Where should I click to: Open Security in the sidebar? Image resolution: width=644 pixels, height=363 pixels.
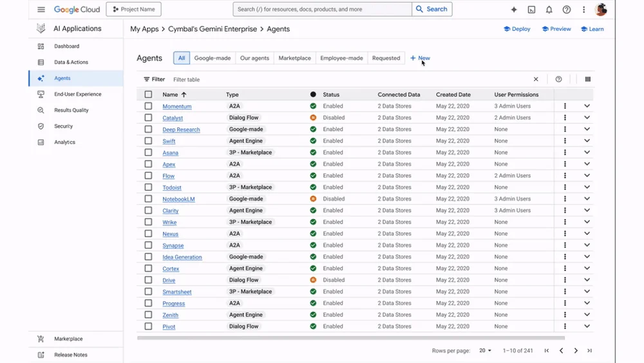(x=63, y=126)
